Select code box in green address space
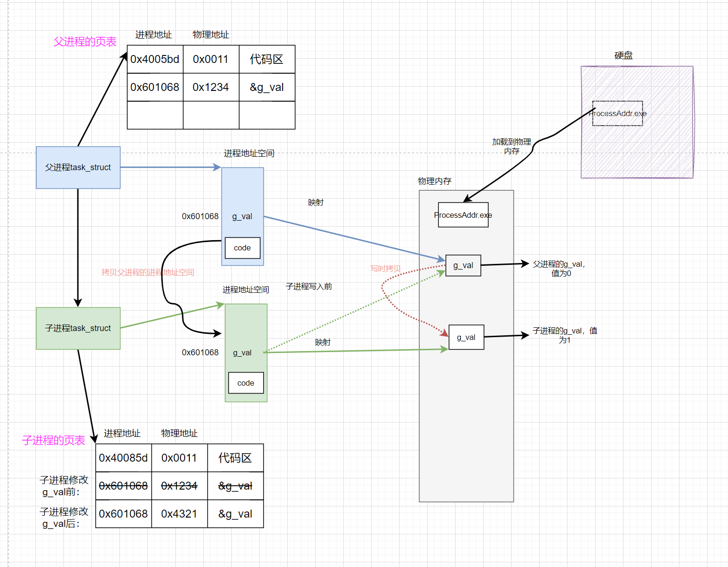Screen dimensions: 728x567 pyautogui.click(x=246, y=383)
